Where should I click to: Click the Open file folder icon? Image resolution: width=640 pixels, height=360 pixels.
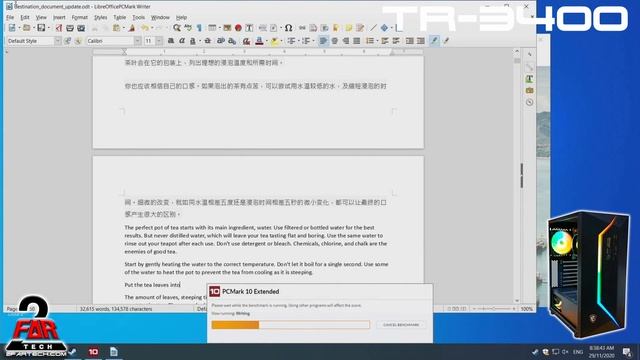coord(27,28)
